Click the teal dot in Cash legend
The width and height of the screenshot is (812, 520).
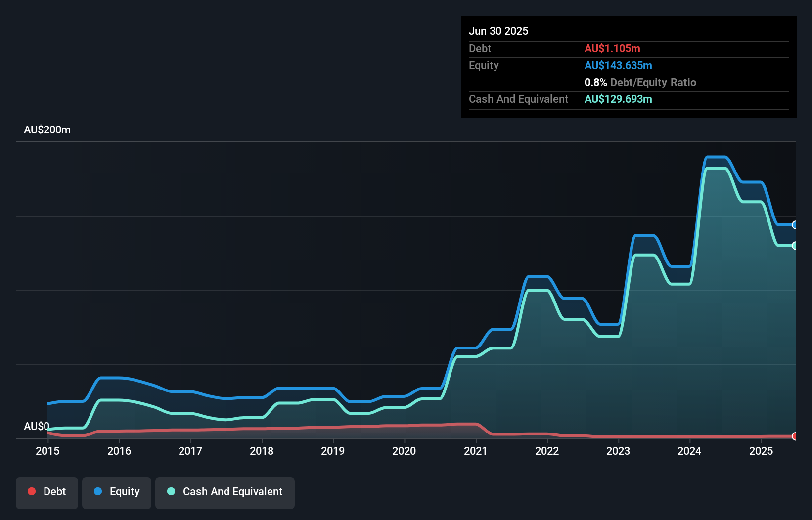171,491
